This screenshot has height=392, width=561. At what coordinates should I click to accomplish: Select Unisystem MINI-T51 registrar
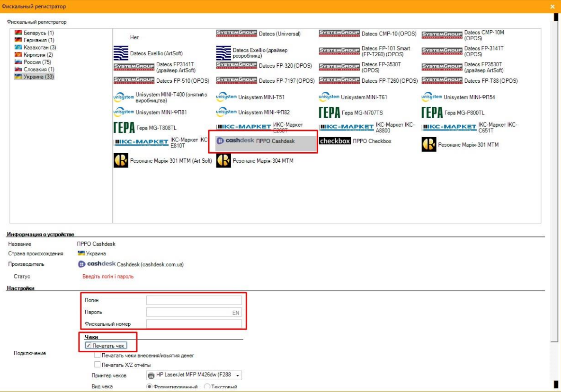point(250,97)
